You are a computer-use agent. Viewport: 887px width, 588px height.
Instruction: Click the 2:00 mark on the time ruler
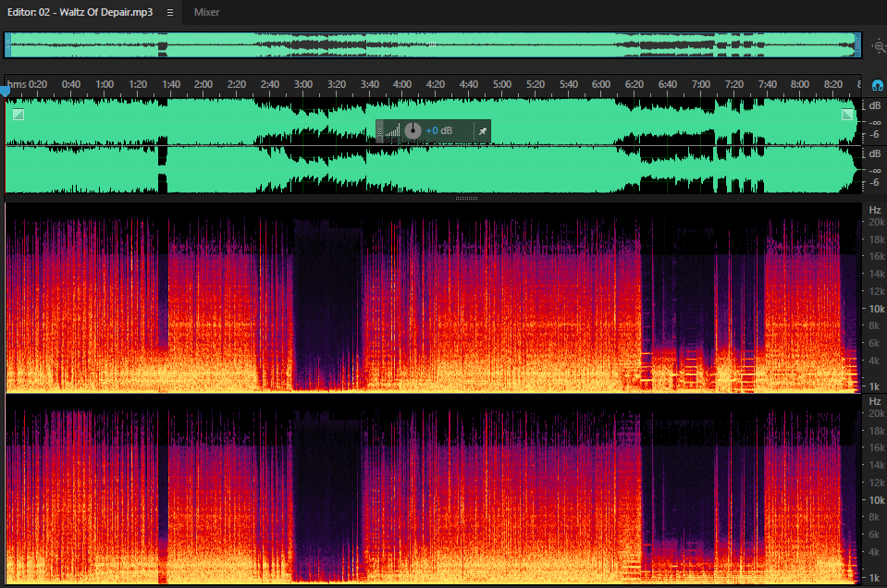(x=203, y=84)
